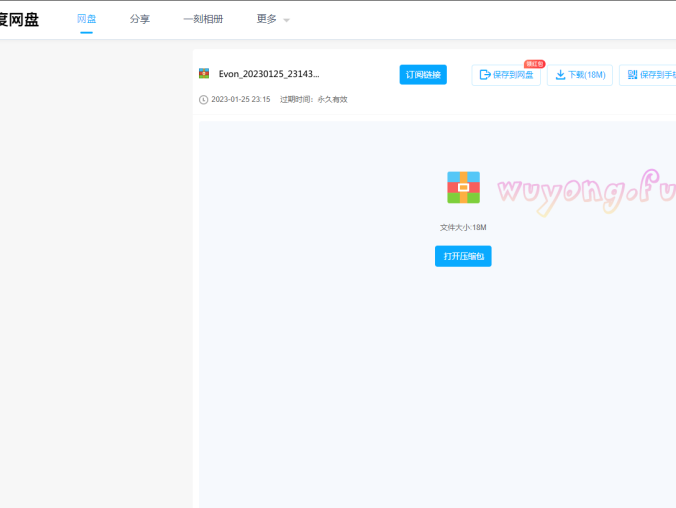Image resolution: width=676 pixels, height=508 pixels.
Task: Click the small archive icon beside the Evon filename
Action: (204, 73)
